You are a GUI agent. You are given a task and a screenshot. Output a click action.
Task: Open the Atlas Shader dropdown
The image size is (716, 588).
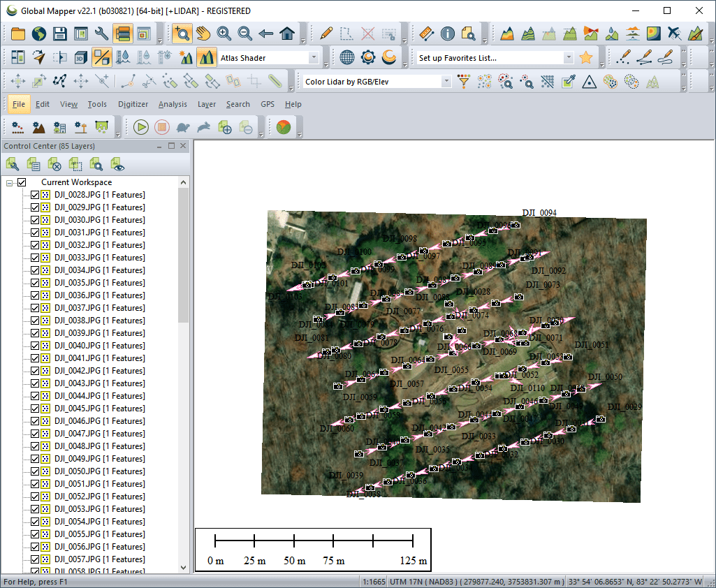pyautogui.click(x=313, y=58)
